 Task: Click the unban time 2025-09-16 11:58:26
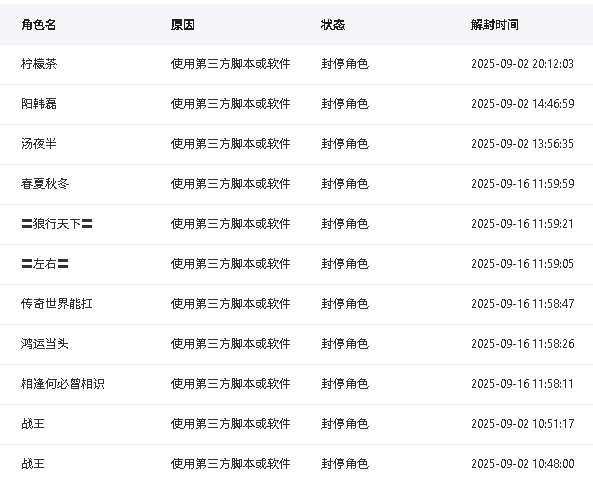click(x=523, y=344)
